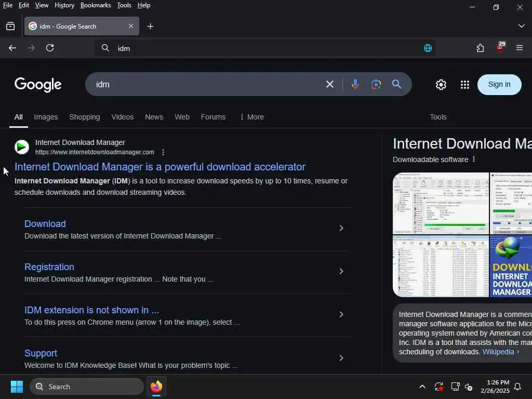The width and height of the screenshot is (532, 399).
Task: Open three-dot options beside internetdownloadmanager.com URL
Action: click(163, 152)
